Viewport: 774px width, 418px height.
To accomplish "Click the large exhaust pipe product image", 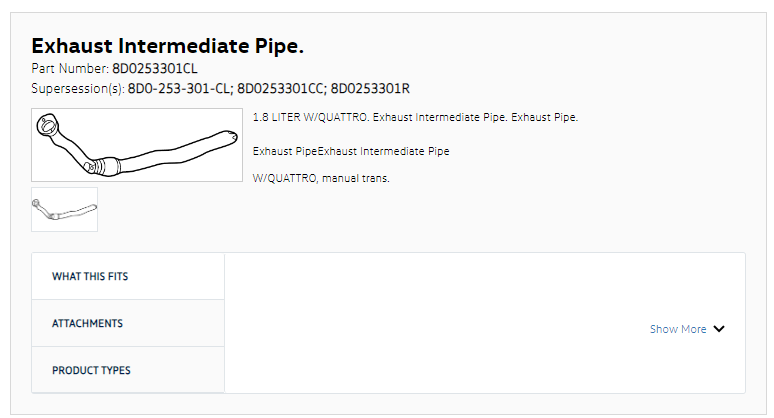I will 137,145.
